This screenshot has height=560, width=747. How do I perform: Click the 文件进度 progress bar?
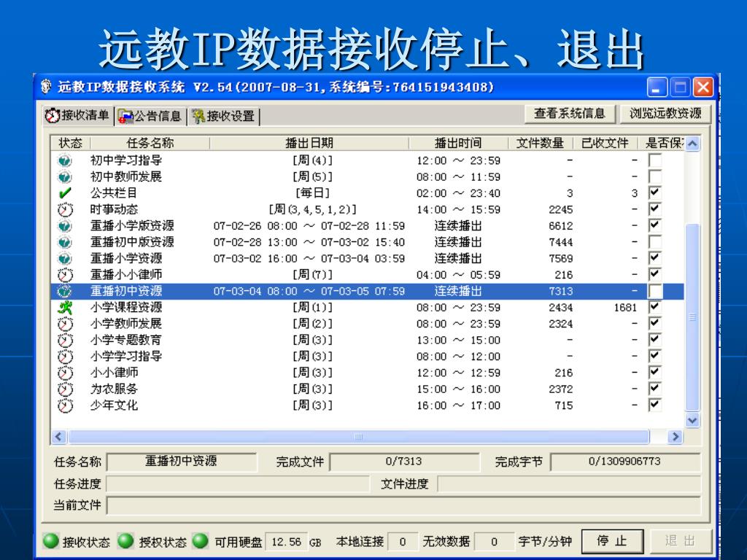click(569, 484)
